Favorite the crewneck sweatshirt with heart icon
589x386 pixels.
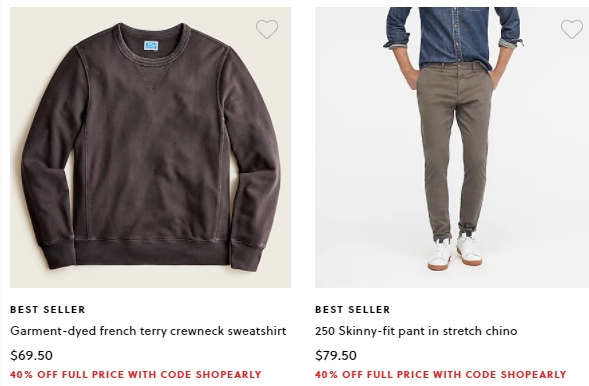267,29
